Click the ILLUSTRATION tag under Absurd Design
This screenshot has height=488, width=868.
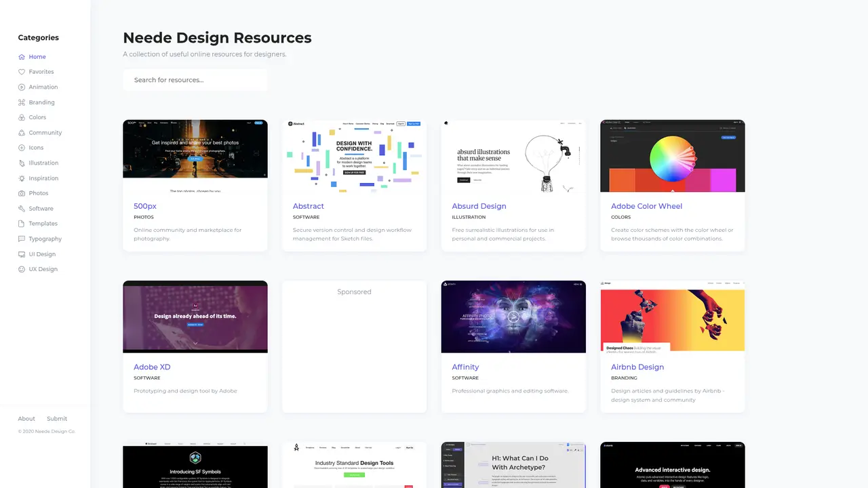(x=469, y=218)
